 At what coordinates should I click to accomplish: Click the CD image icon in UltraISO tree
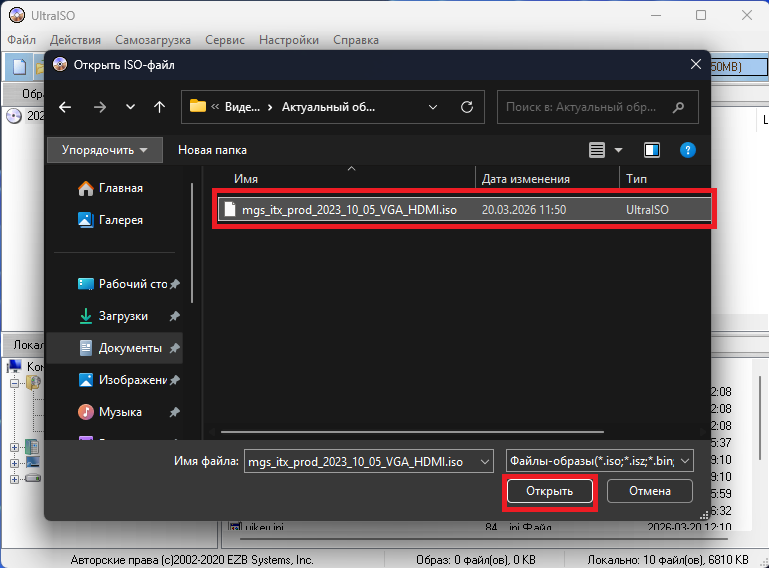click(14, 116)
